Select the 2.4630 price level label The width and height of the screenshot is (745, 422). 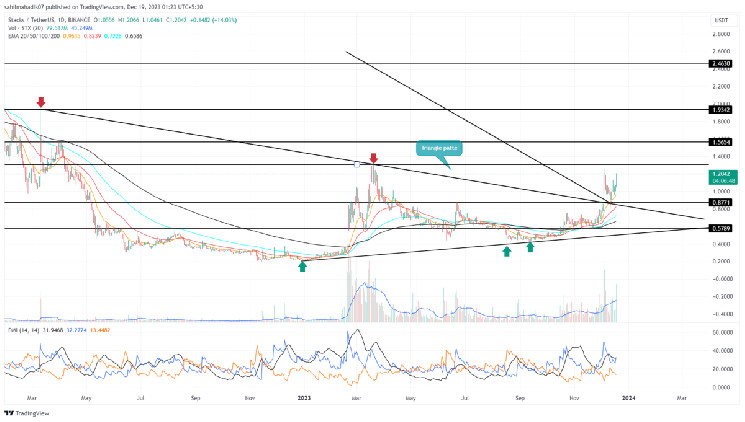tap(720, 63)
